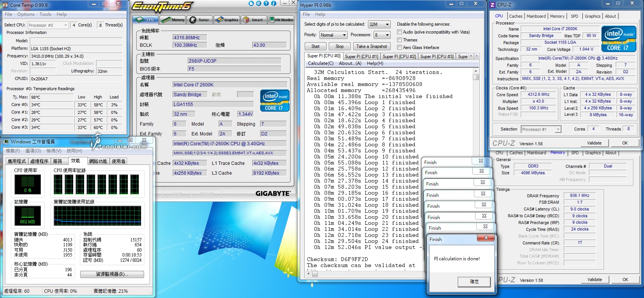This screenshot has height=298, width=644.
Task: Click 確定 in the Finish dialog
Action: (474, 281)
